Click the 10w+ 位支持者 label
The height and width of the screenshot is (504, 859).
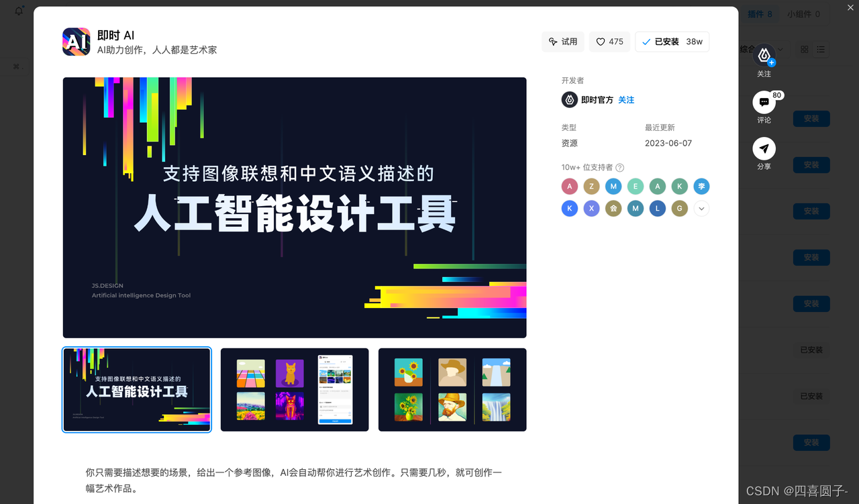click(587, 168)
